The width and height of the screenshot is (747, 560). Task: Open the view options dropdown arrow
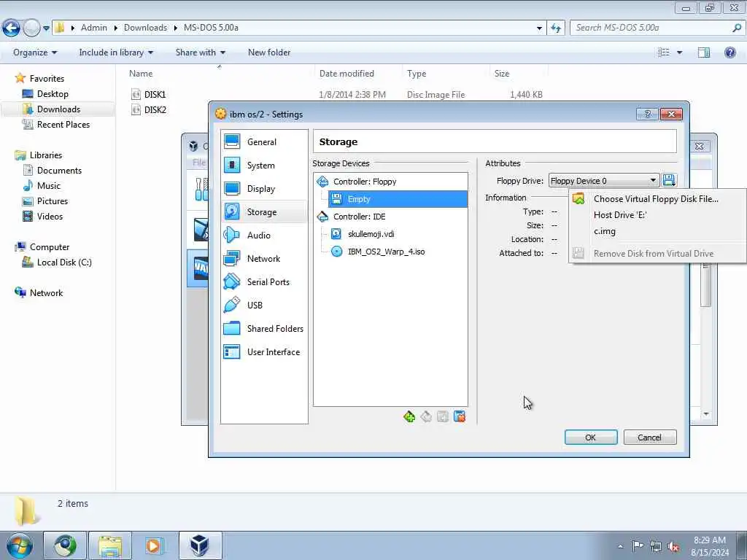coord(680,52)
